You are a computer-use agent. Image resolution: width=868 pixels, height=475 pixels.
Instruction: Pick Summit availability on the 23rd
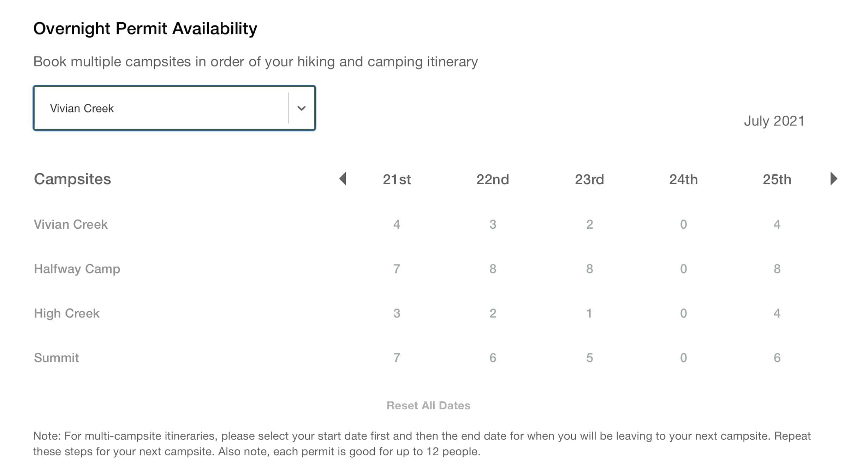(x=589, y=358)
